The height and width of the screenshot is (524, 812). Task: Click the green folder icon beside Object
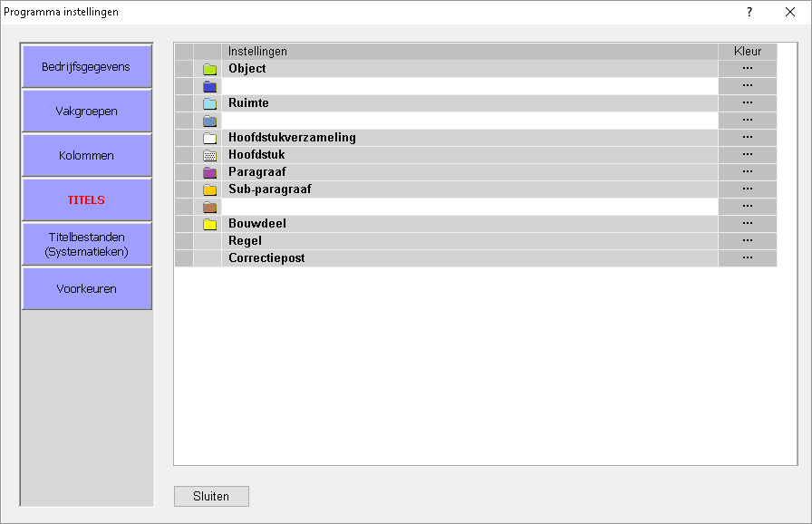point(209,69)
